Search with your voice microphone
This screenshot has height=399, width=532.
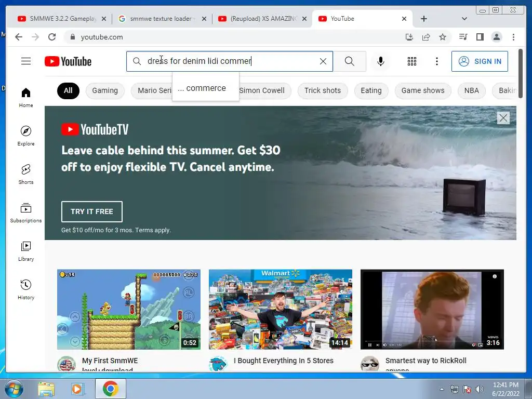pyautogui.click(x=381, y=61)
